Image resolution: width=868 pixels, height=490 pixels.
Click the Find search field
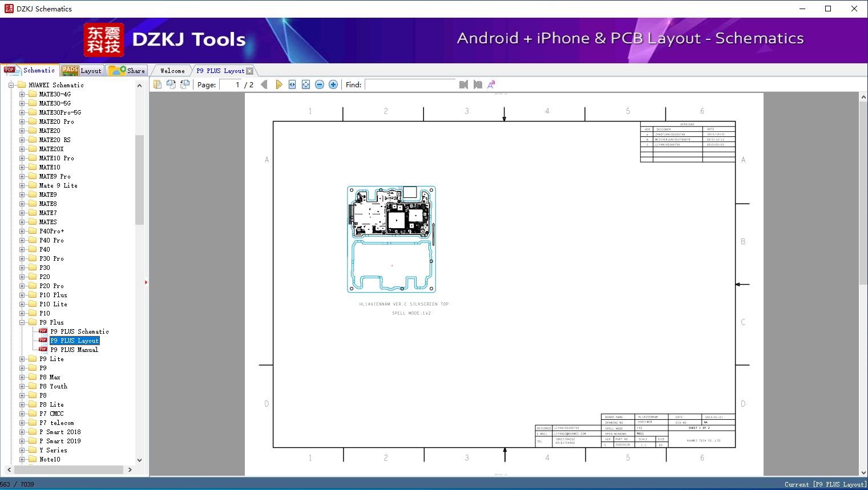(x=410, y=84)
